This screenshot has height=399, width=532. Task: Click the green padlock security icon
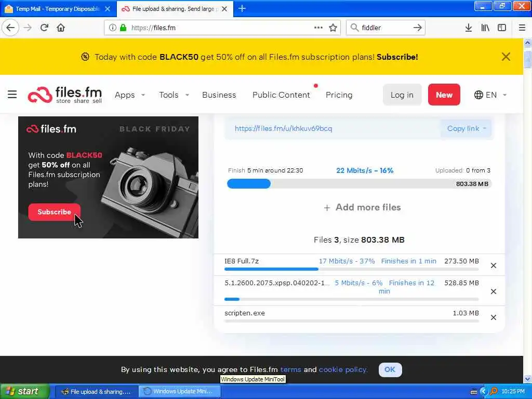(123, 28)
